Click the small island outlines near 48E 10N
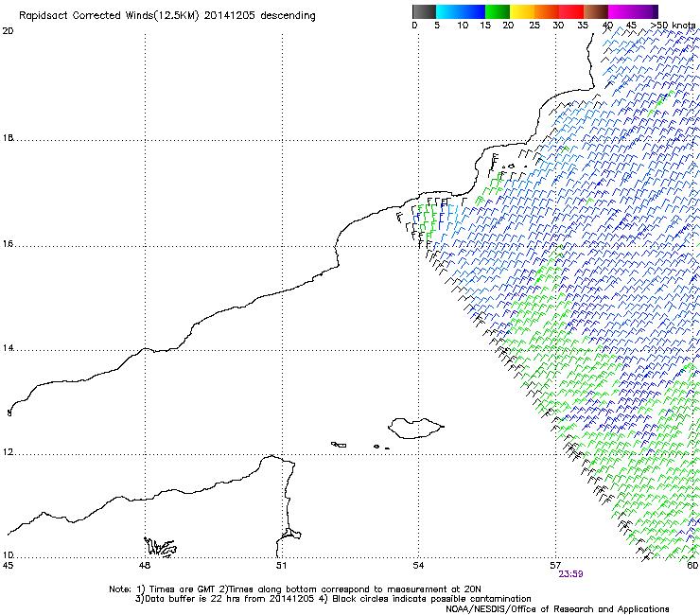The height and width of the screenshot is (615, 700). (160, 547)
